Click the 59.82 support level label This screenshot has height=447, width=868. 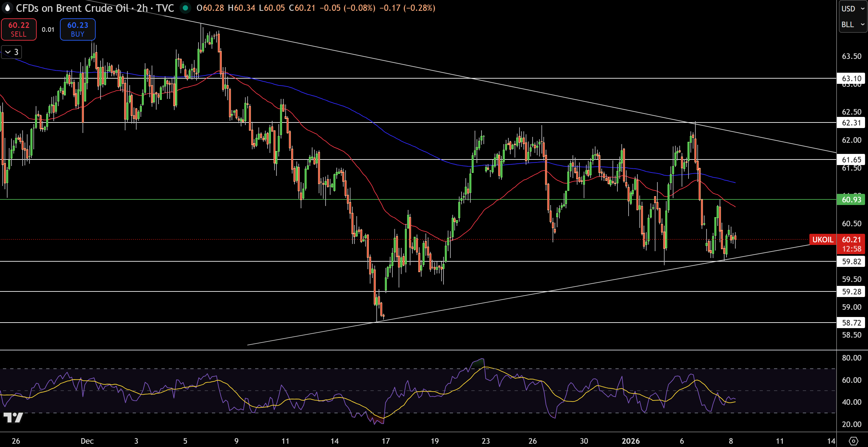(x=851, y=261)
